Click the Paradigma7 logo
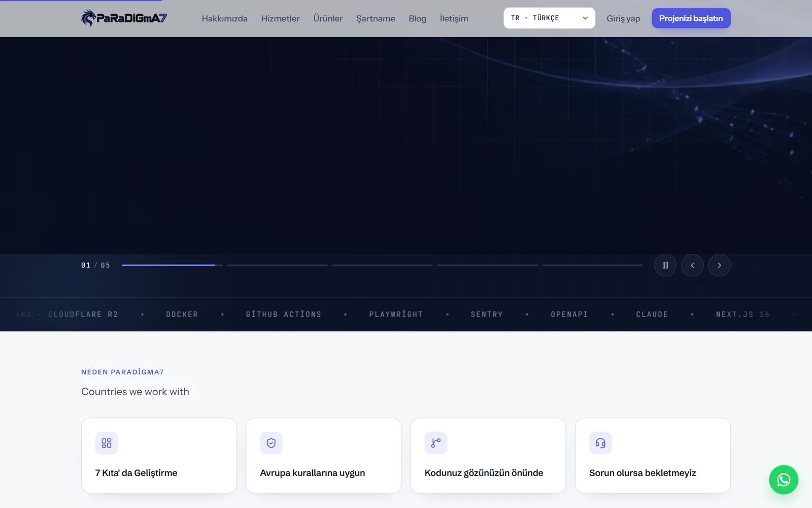 pos(124,18)
